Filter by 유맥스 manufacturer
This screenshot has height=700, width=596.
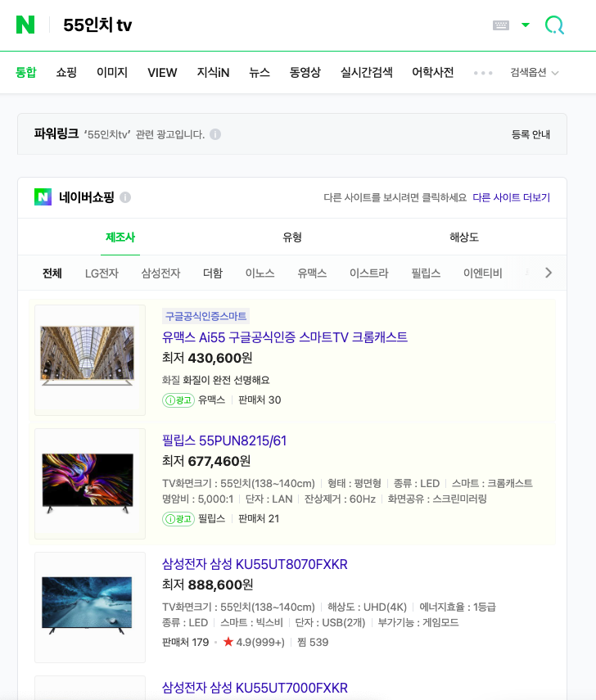pyautogui.click(x=312, y=273)
